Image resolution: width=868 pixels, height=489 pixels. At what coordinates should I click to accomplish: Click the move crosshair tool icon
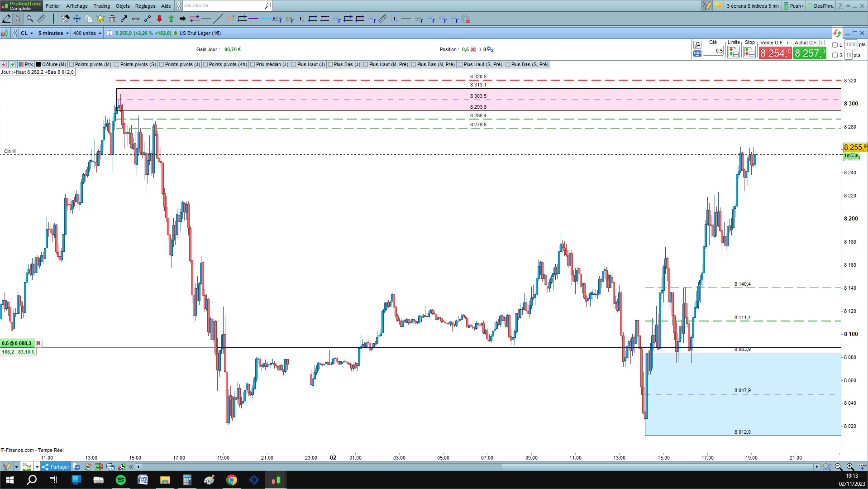(76, 19)
